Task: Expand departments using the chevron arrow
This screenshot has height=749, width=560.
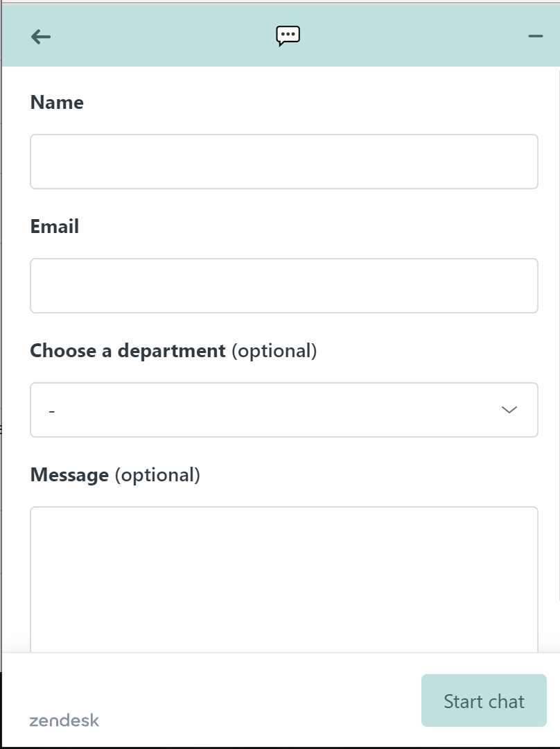Action: 509,410
